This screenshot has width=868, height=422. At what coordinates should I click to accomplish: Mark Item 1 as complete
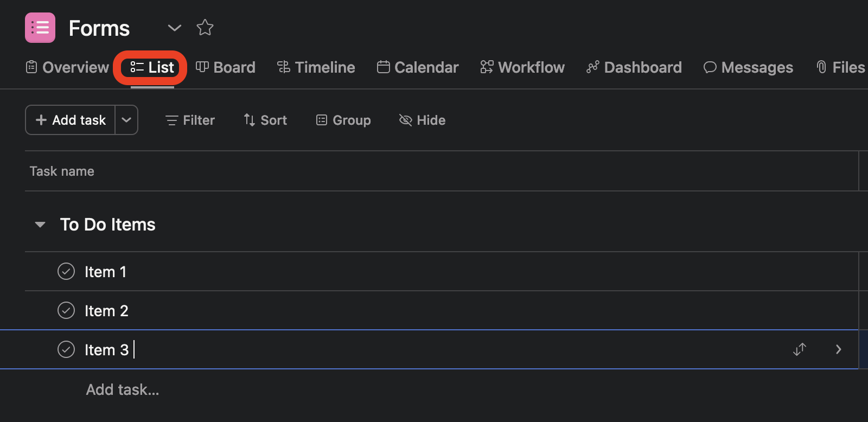pyautogui.click(x=66, y=271)
